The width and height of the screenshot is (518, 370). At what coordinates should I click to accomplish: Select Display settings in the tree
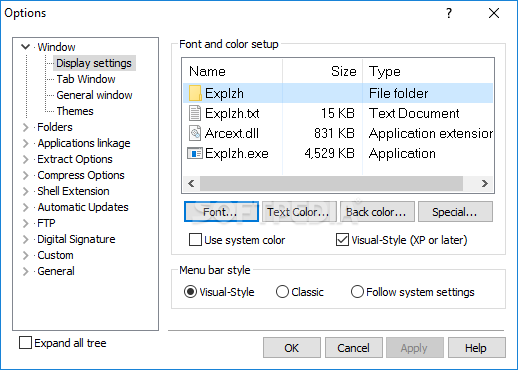coord(94,63)
